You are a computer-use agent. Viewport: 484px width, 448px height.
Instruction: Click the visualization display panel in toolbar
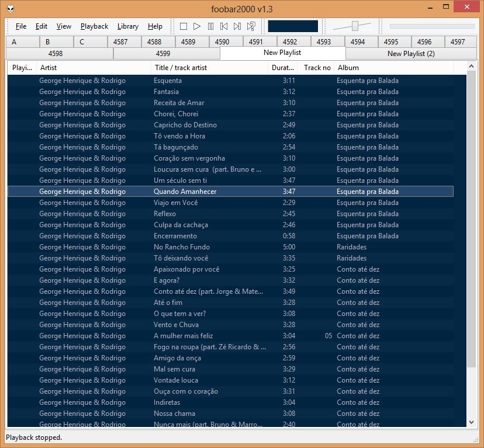pyautogui.click(x=293, y=26)
